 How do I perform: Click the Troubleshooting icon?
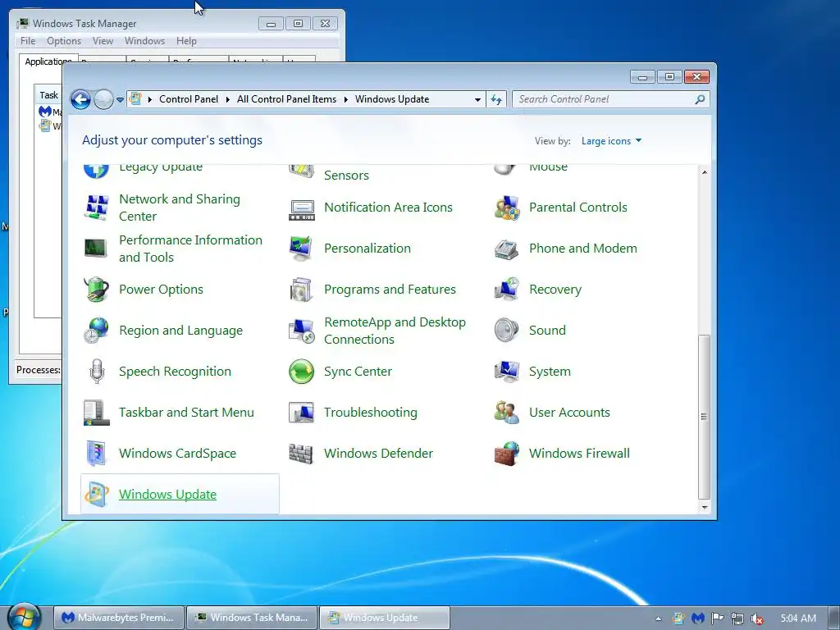[x=301, y=413]
